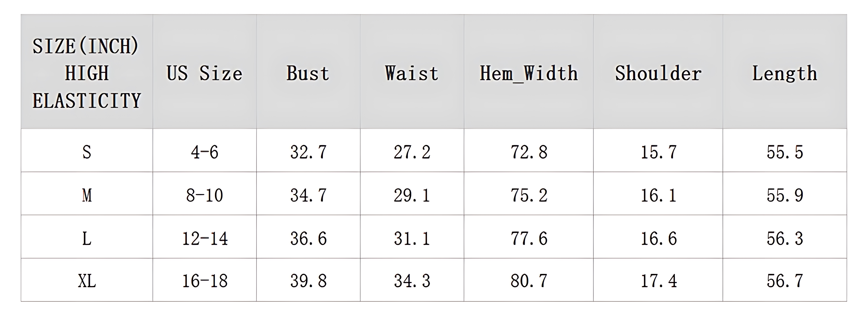Viewport: 868px width, 317px height.
Task: Select the L size row label
Action: pyautogui.click(x=87, y=237)
